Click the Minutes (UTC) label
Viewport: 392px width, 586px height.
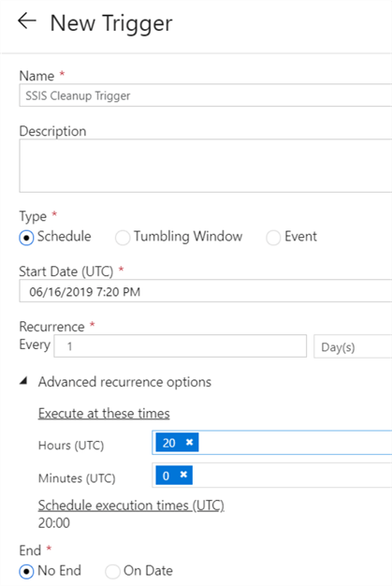tap(77, 478)
